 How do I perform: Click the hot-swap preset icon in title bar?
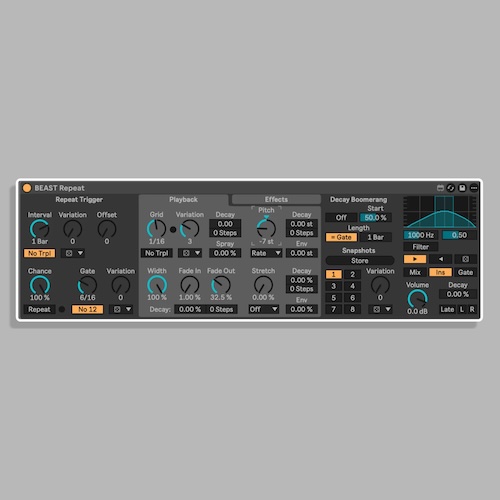tap(451, 188)
